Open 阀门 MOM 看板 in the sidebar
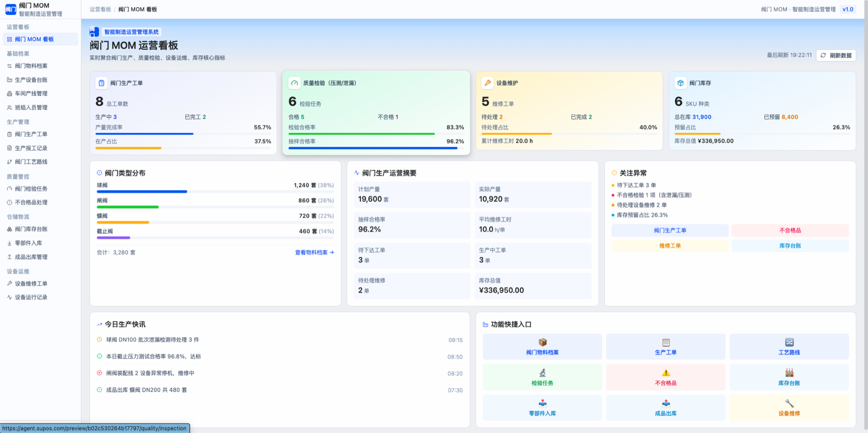868x433 pixels. tap(41, 39)
